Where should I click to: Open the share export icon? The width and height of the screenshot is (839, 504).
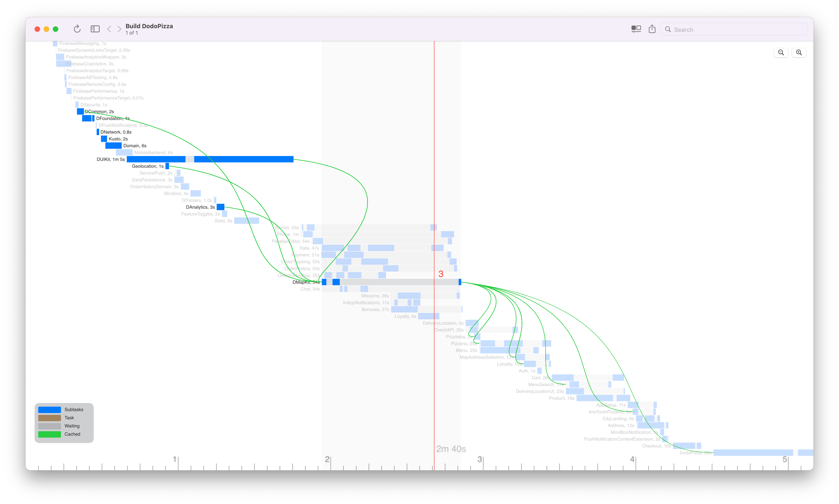tap(652, 29)
